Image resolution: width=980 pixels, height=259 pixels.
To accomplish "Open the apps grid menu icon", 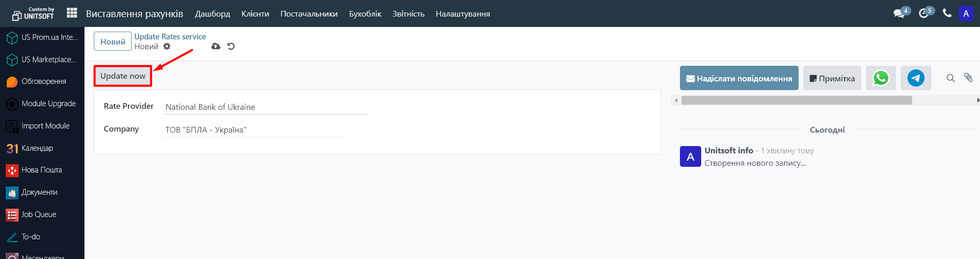I will pos(72,13).
